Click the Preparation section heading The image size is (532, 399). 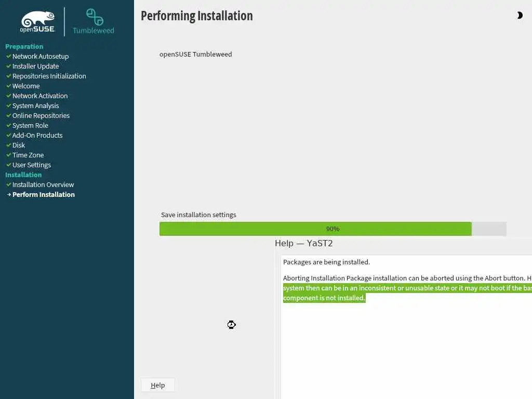[24, 46]
